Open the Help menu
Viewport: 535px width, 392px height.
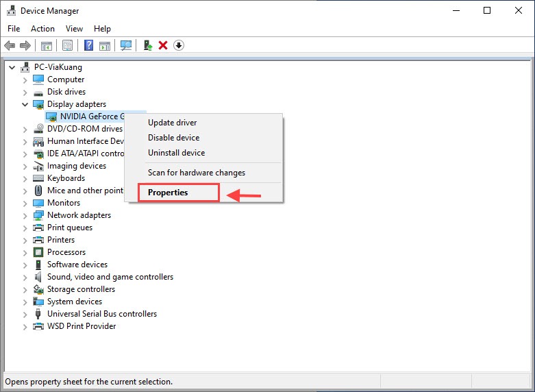pos(102,29)
